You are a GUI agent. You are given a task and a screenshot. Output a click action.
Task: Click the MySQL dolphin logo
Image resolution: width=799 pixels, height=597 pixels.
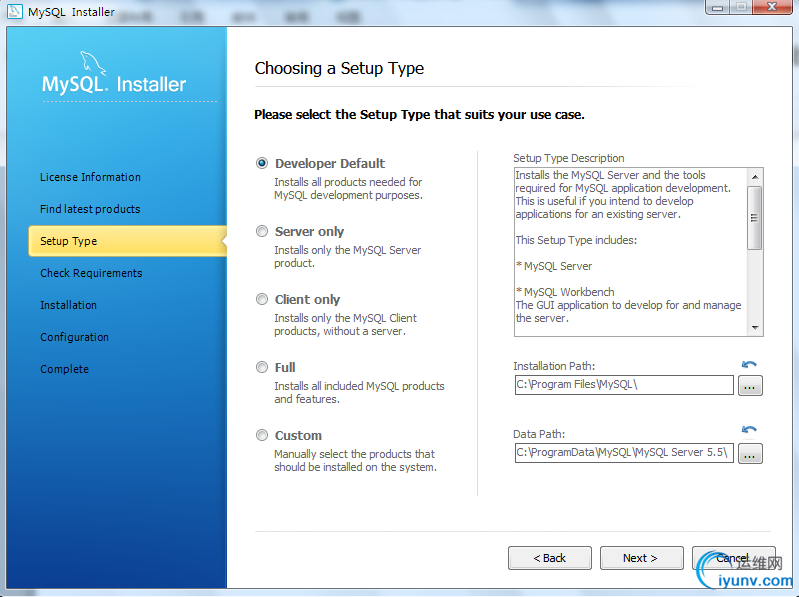coord(93,64)
